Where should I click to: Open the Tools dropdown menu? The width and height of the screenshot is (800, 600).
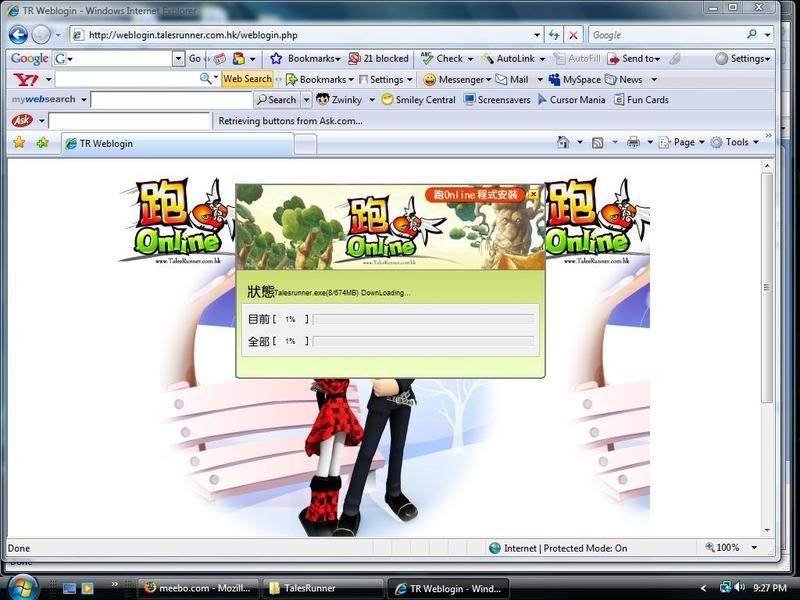(x=735, y=143)
